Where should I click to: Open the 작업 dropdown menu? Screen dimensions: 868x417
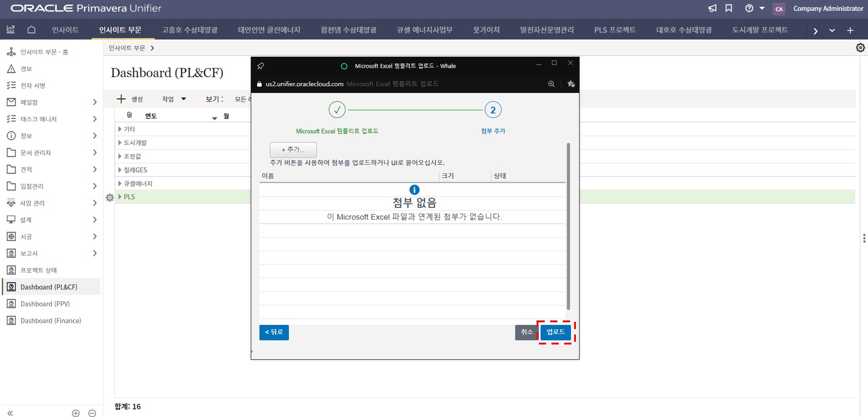tap(174, 99)
